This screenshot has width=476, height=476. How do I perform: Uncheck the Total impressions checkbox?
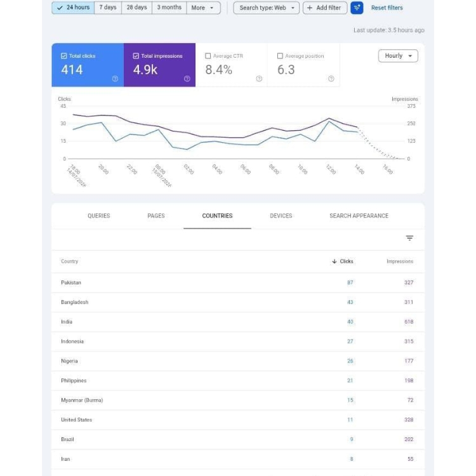[x=136, y=56]
